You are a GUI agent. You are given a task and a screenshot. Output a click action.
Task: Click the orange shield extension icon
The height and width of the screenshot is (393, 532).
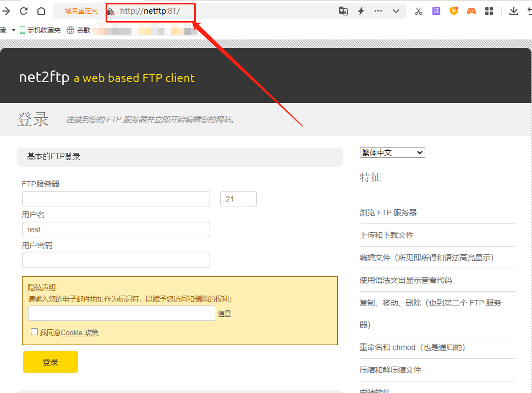coord(454,11)
